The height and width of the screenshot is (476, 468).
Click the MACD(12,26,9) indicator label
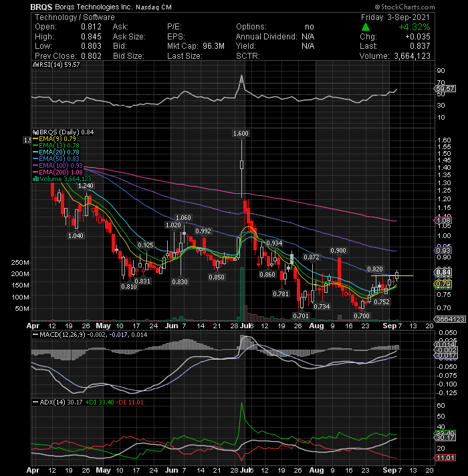pyautogui.click(x=62, y=334)
